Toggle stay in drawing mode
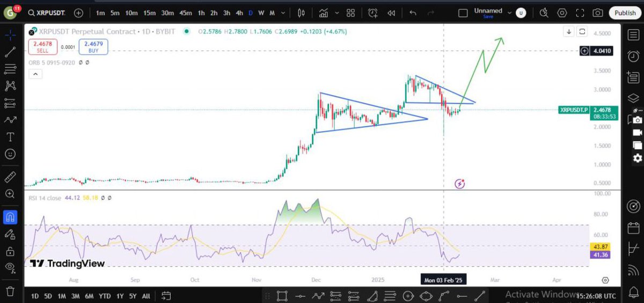 pos(10,234)
